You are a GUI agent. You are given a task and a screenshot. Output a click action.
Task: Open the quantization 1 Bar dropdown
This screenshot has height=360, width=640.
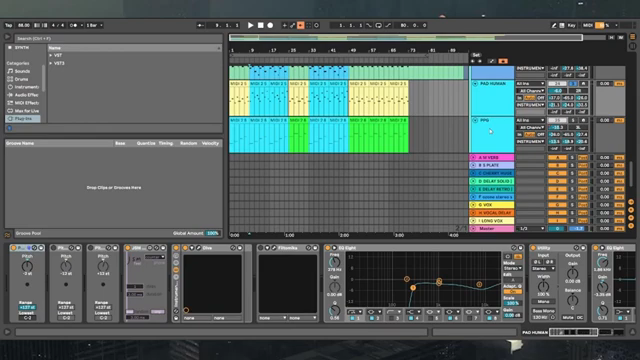coord(94,25)
